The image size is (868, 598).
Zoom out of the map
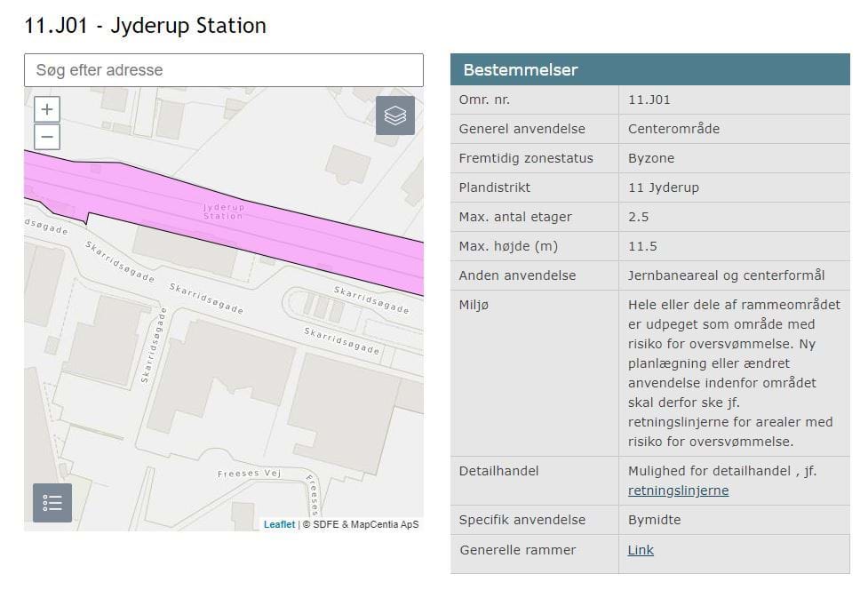click(x=47, y=137)
